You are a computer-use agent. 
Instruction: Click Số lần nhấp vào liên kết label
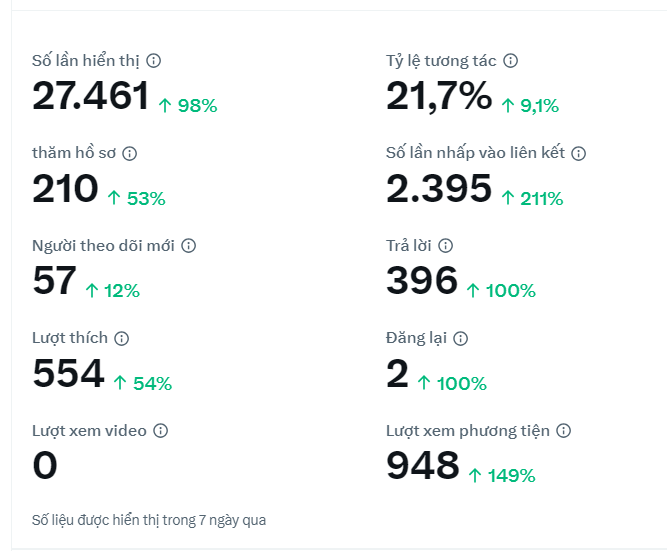475,153
